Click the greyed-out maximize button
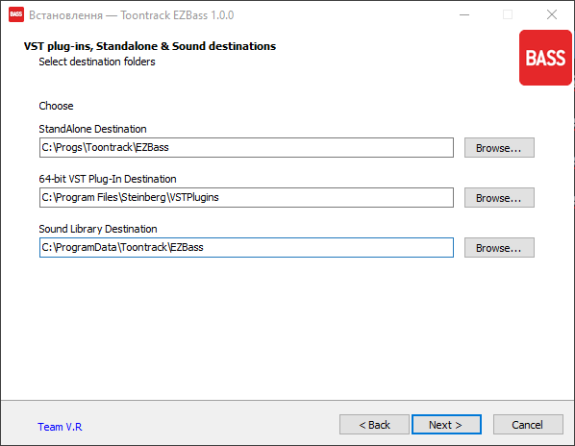Image resolution: width=575 pixels, height=446 pixels. 508,15
